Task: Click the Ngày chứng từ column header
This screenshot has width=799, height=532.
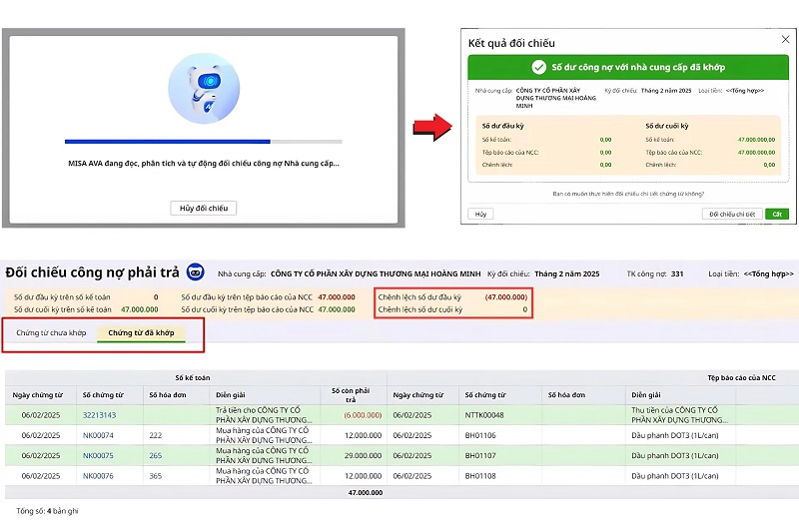Action: coord(38,394)
